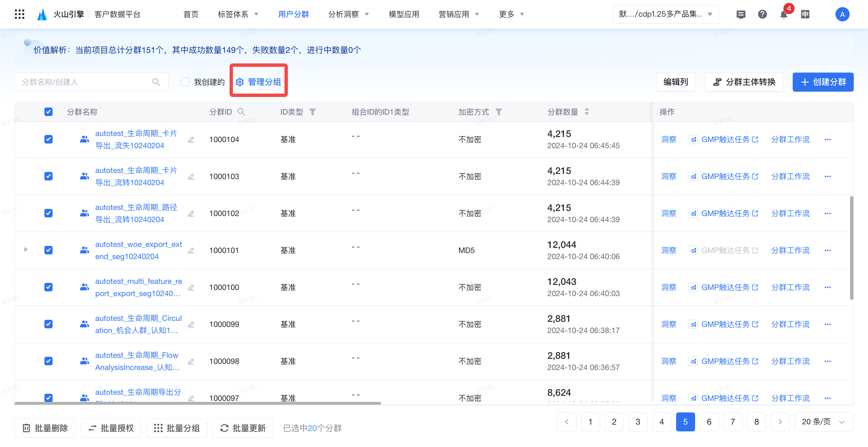
Task: Expand the 营销应用 menu
Action: point(459,14)
